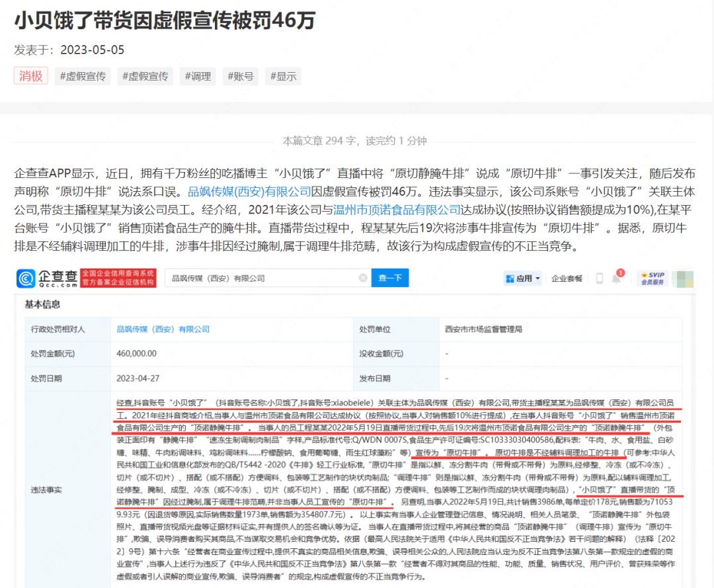Select the #显示 hashtag
This screenshot has width=714, height=588.
[283, 76]
